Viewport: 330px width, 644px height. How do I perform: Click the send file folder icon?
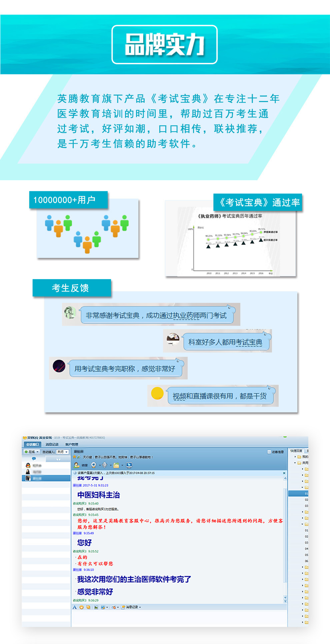click(x=116, y=465)
